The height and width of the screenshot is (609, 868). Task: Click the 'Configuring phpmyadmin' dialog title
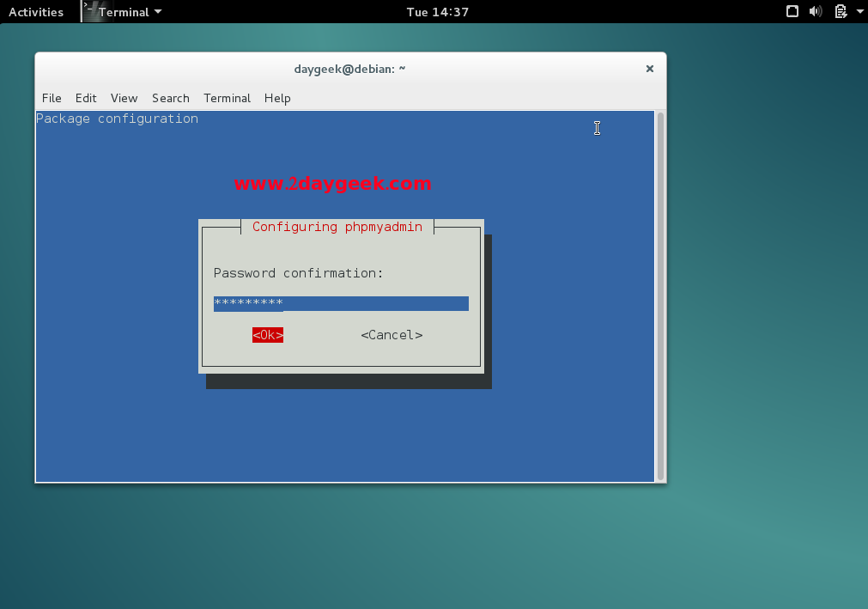[x=337, y=227]
